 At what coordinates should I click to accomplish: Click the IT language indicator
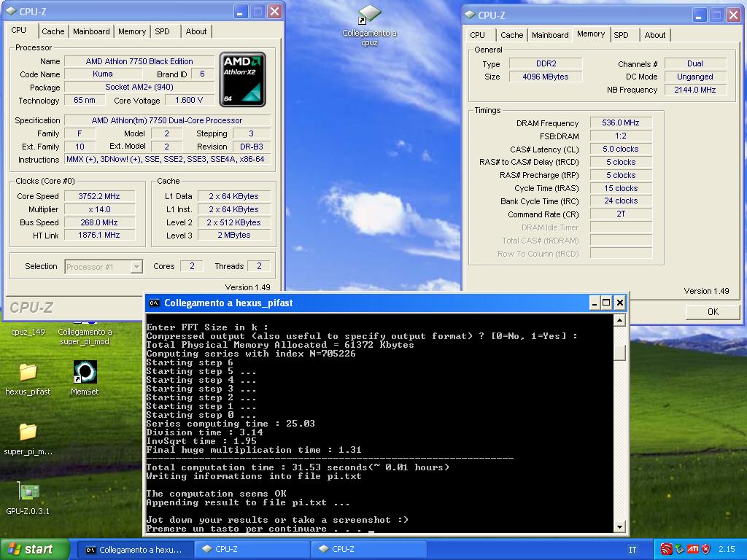tap(632, 550)
